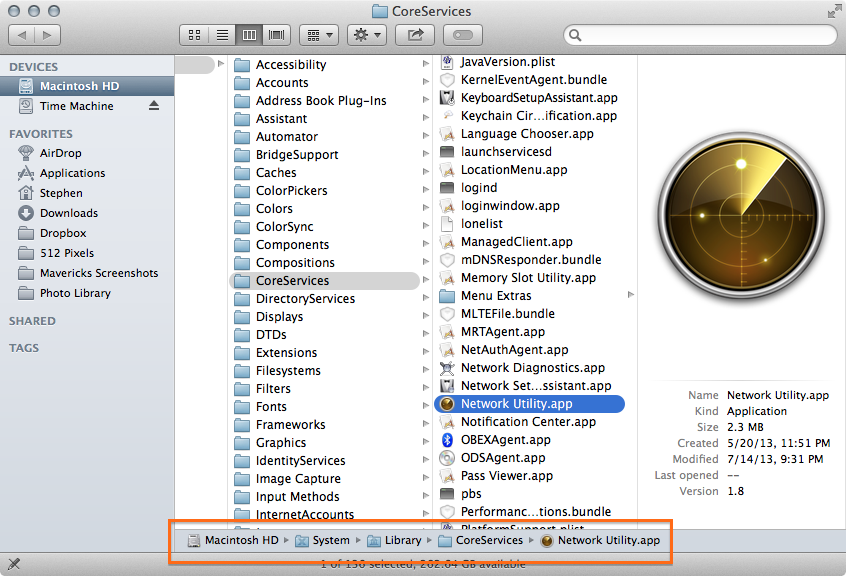This screenshot has height=576, width=846.
Task: Jump to Library in path bar
Action: [x=394, y=540]
